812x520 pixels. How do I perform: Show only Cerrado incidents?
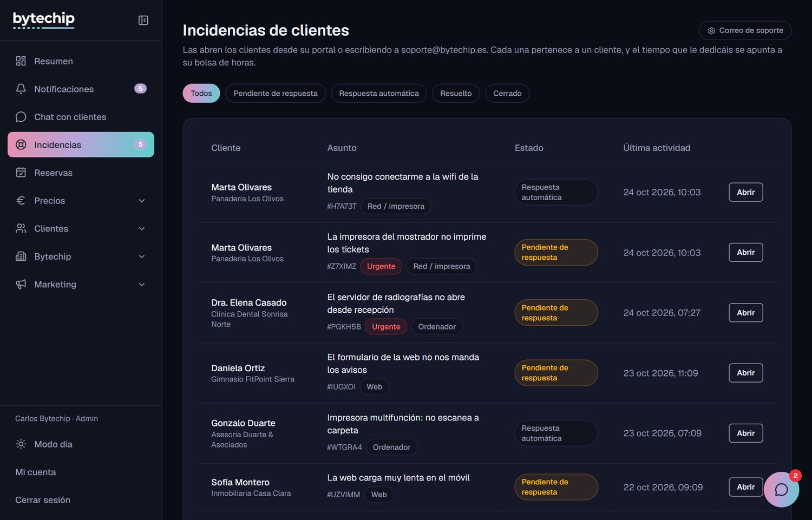coord(507,93)
